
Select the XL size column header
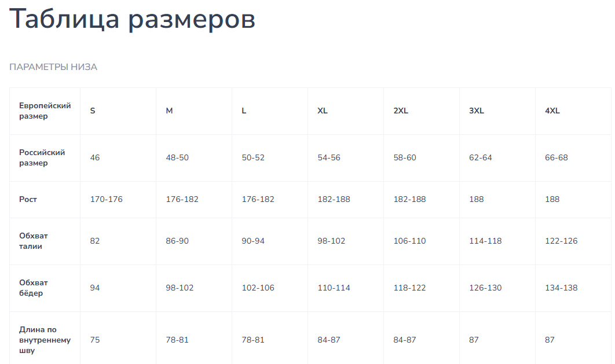pyautogui.click(x=323, y=111)
